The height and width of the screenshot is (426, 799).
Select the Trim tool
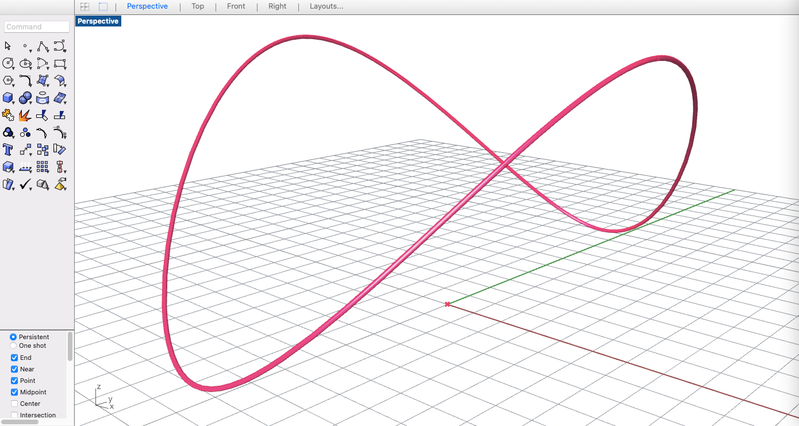[43, 116]
